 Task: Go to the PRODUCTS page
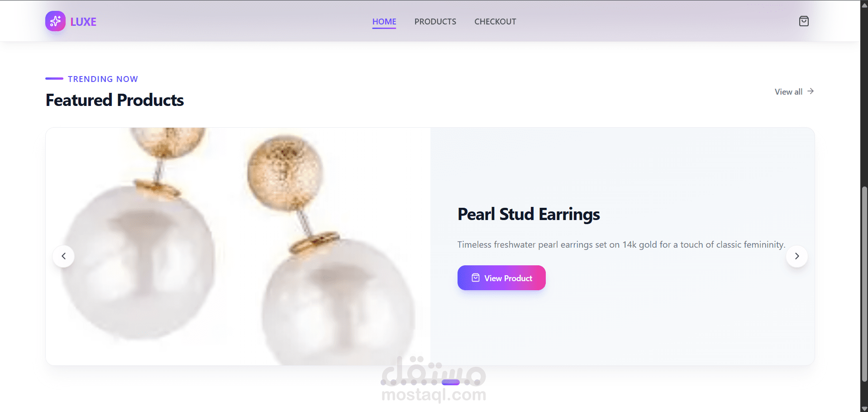click(435, 22)
